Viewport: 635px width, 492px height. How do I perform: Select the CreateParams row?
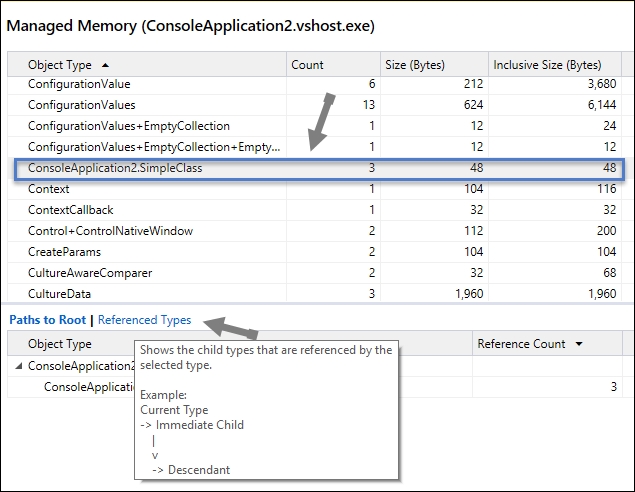pyautogui.click(x=314, y=252)
